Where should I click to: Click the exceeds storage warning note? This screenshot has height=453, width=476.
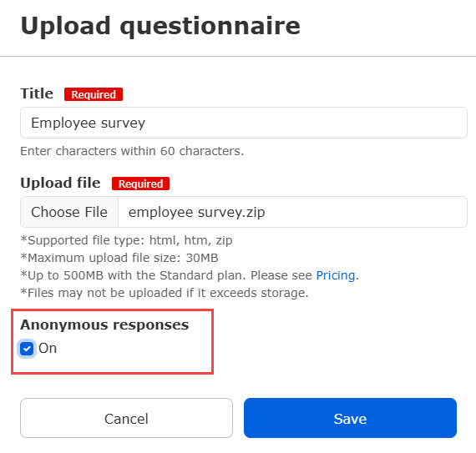(165, 293)
